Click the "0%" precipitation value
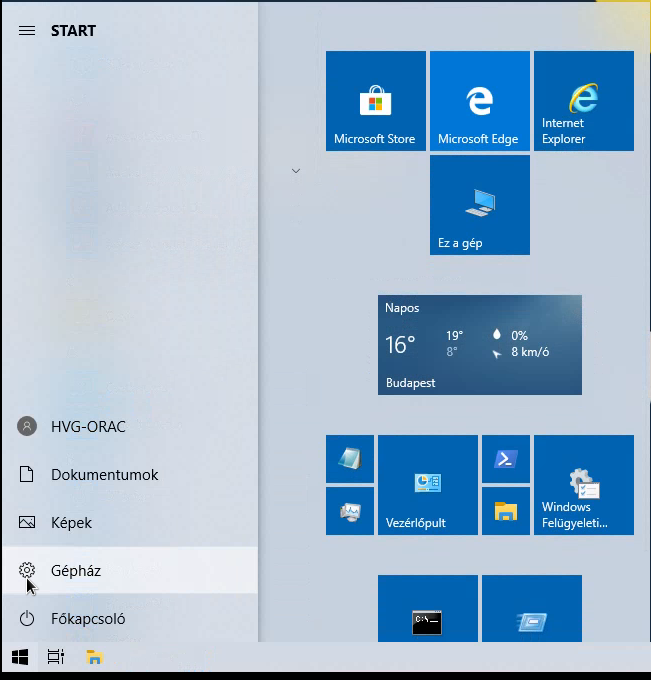651x680 pixels. [x=519, y=336]
